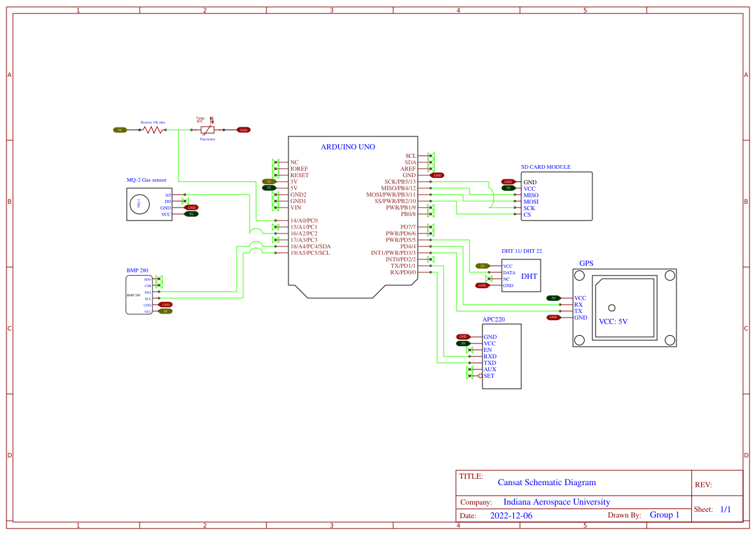This screenshot has height=535, width=756.
Task: Click the 3V flag on DHT VCC pin
Action: point(482,266)
